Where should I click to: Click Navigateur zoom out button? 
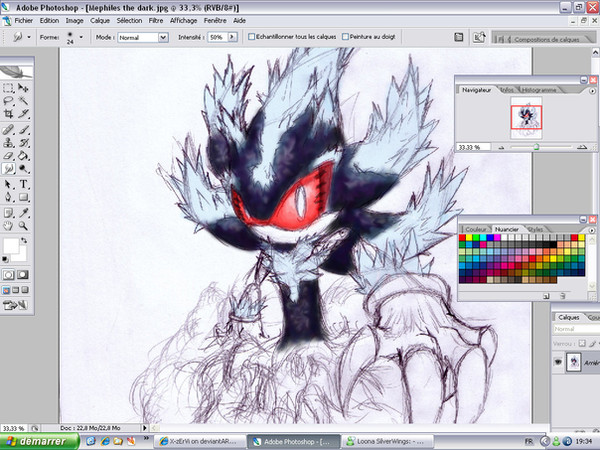pos(502,147)
